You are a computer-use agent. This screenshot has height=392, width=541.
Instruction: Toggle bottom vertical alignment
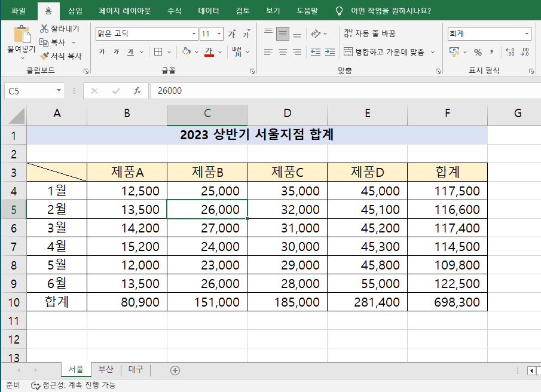point(297,34)
